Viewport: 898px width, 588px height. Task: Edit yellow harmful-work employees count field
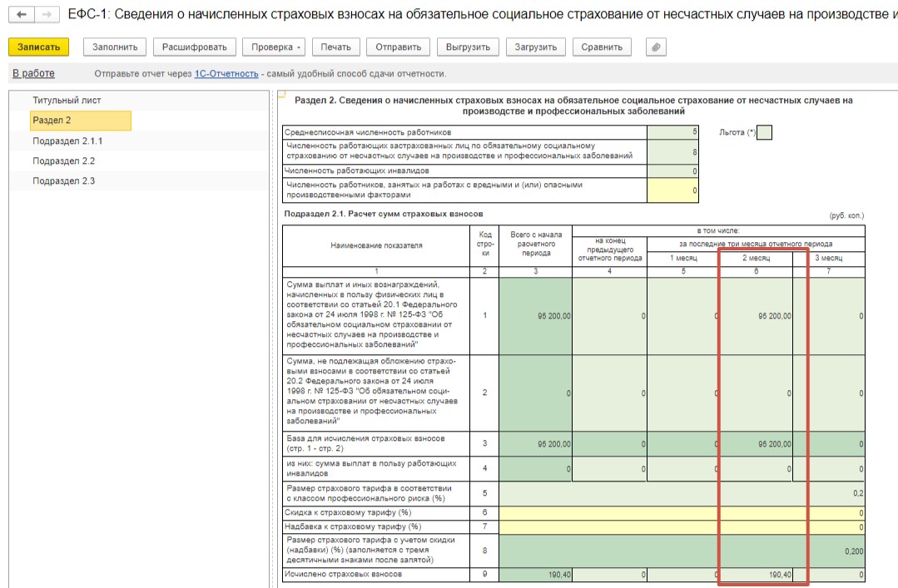(672, 190)
